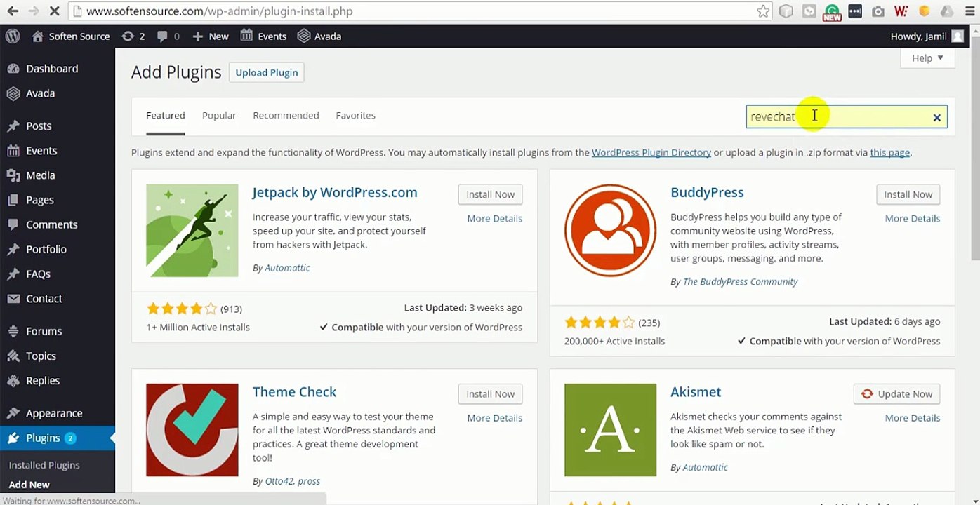Viewport: 980px width, 505px height.
Task: View More Details for Theme Check
Action: point(495,418)
